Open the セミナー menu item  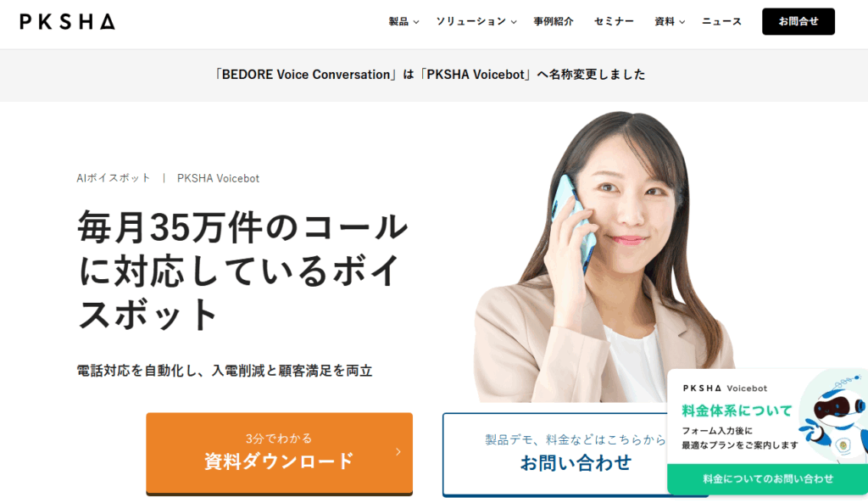pyautogui.click(x=614, y=21)
